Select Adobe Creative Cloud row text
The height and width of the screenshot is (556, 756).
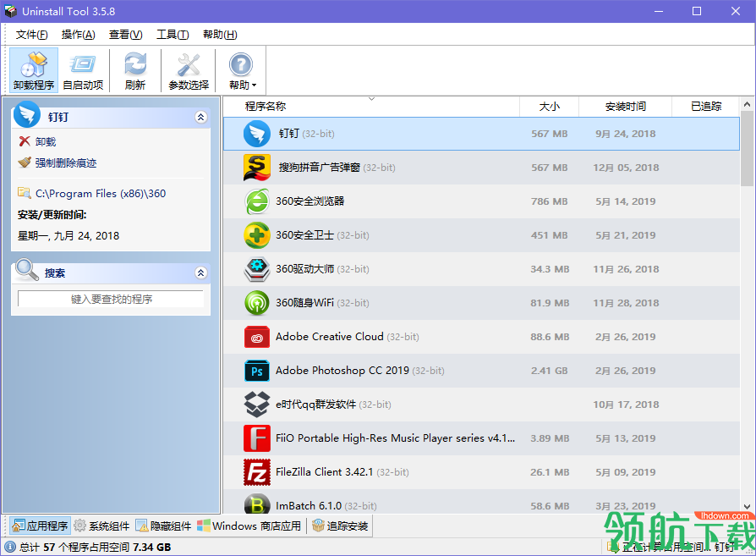348,337
